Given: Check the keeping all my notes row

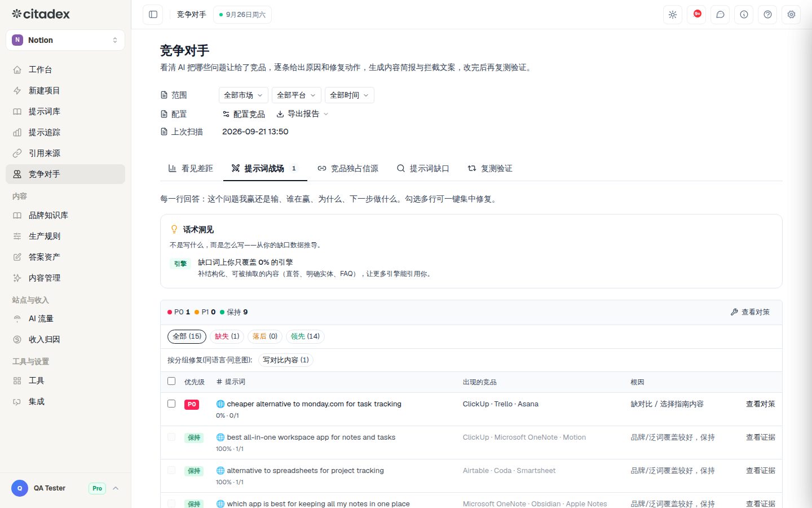Looking at the screenshot, I should point(171,503).
